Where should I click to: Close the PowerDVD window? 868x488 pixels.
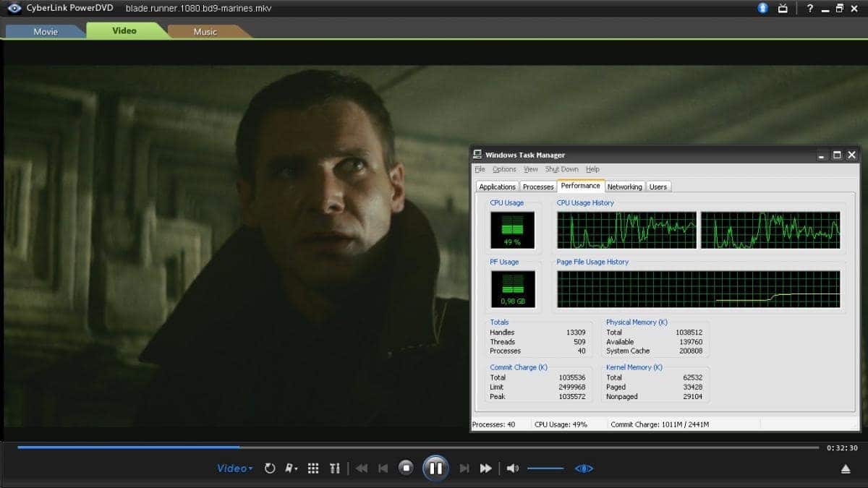click(x=856, y=8)
